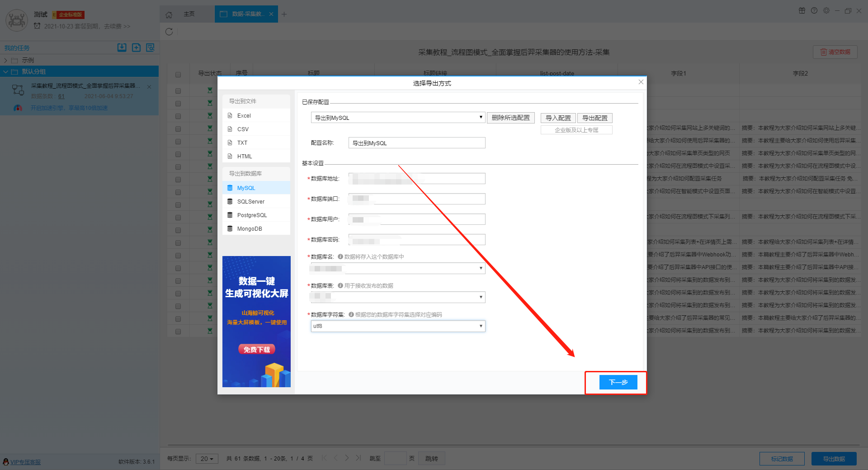The height and width of the screenshot is (470, 868).
Task: Select Excel export option
Action: 256,116
